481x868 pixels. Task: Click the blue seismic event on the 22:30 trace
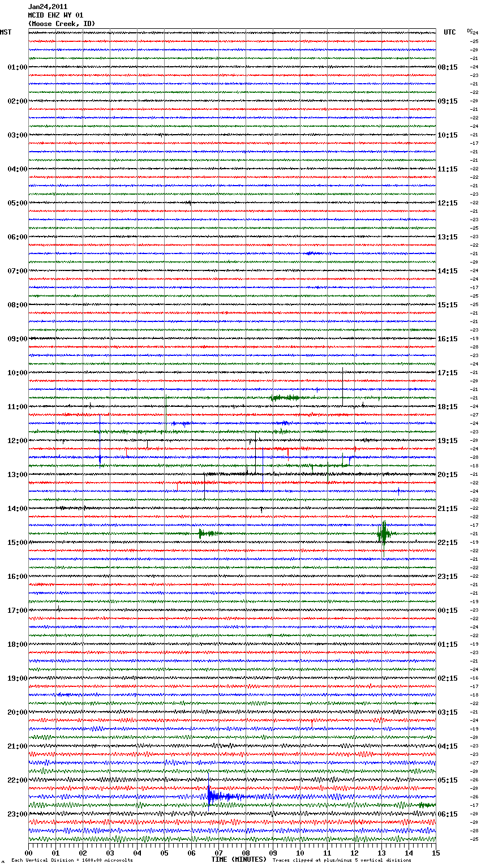[x=212, y=796]
